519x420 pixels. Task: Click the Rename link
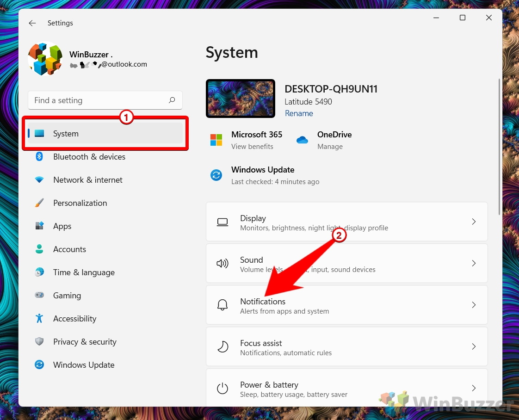[299, 113]
